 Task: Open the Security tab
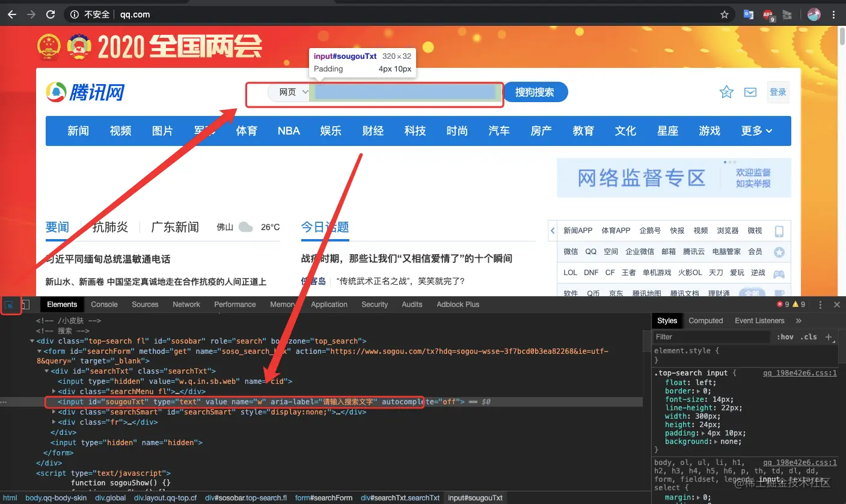tap(375, 305)
